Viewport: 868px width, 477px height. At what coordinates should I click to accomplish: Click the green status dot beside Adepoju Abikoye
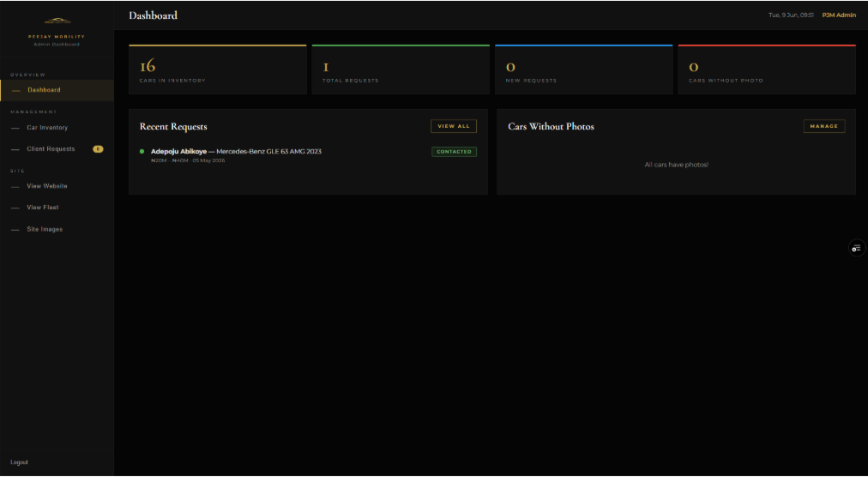click(x=142, y=151)
